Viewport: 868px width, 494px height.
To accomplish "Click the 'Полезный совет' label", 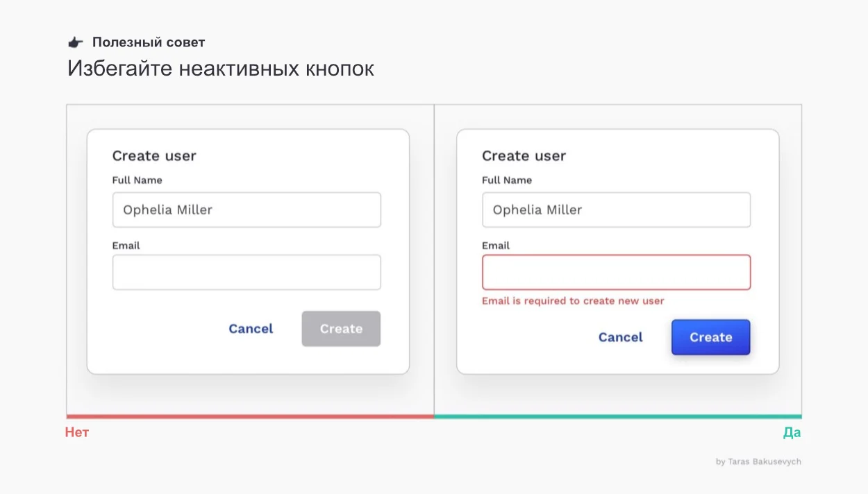I will tap(149, 42).
